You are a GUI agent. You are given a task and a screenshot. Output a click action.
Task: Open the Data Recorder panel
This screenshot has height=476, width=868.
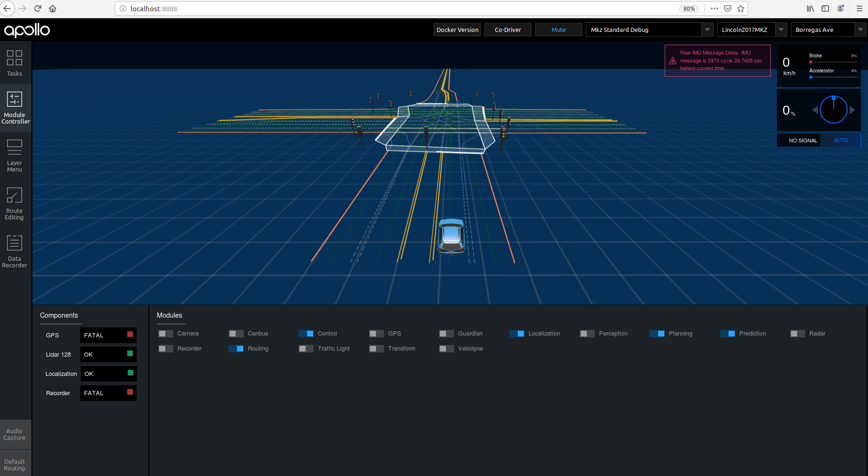click(x=15, y=252)
